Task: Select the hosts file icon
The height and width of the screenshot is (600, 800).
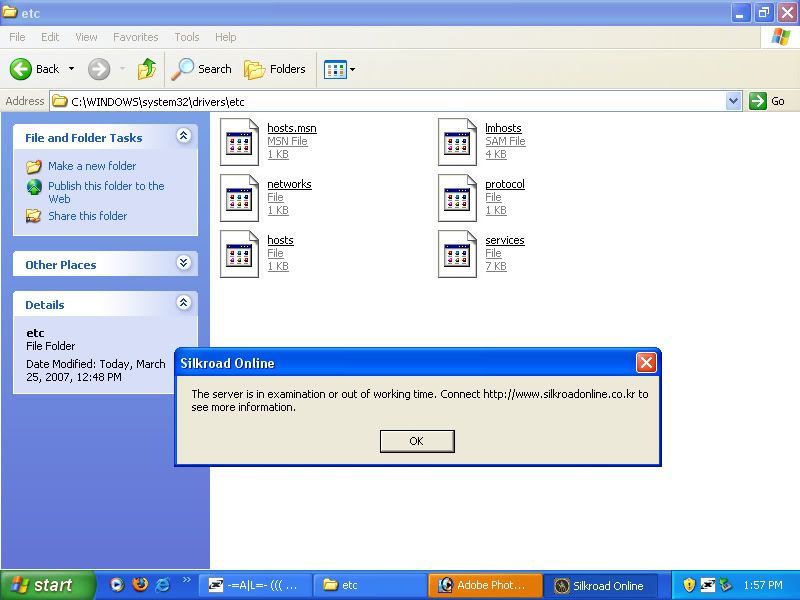Action: [x=239, y=254]
